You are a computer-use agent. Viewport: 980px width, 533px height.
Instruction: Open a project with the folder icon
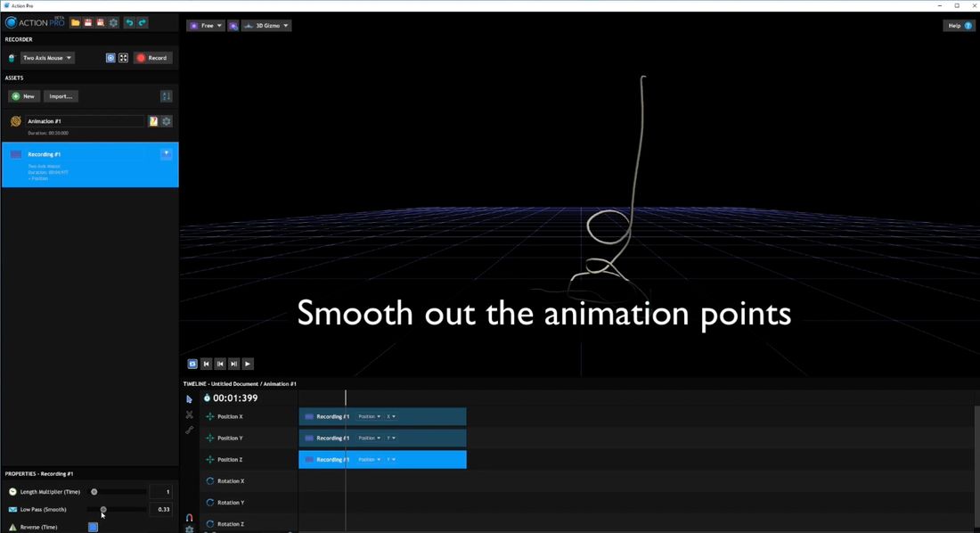pos(75,22)
